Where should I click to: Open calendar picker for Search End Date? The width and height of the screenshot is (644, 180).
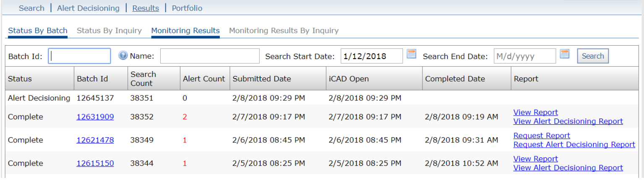[x=565, y=54]
